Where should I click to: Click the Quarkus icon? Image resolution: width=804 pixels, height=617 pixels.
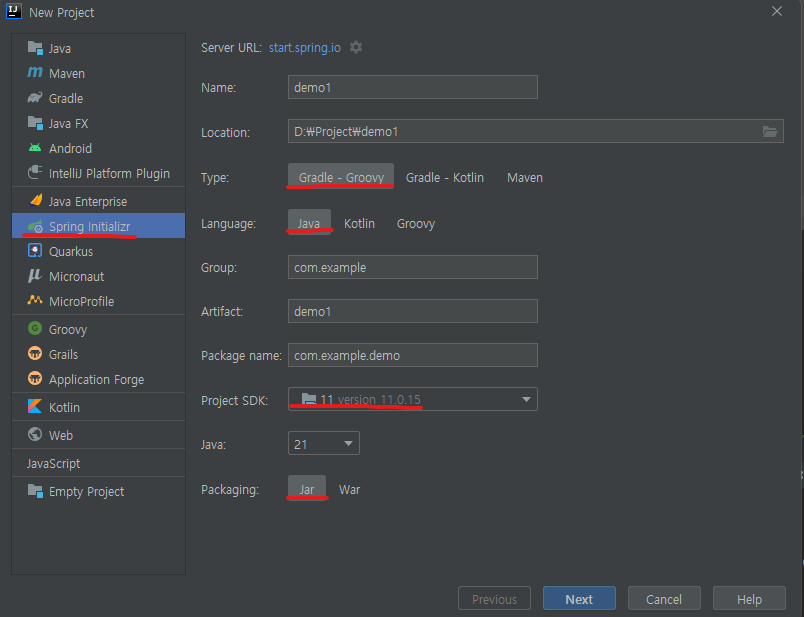coord(35,251)
